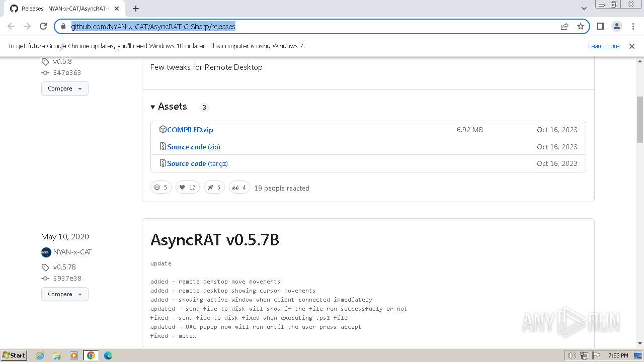Click the May 10, 2020 date
Viewport: 644px width, 362px height.
click(x=65, y=236)
